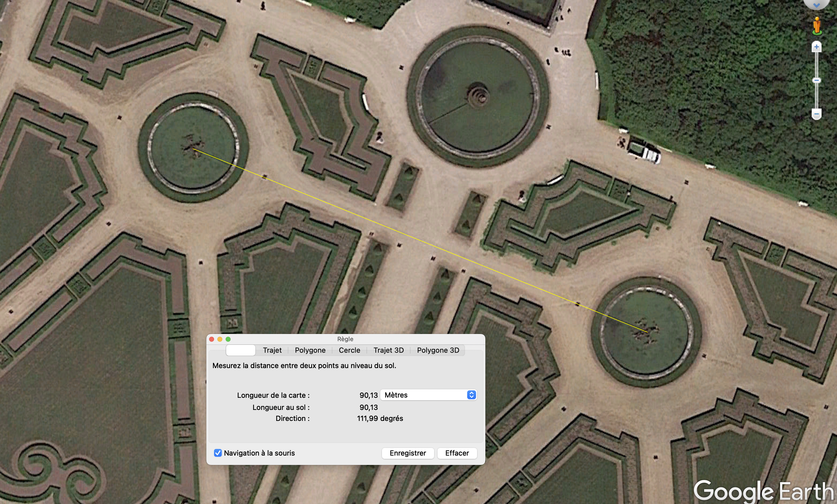
Task: Click the Direction value 111,99 degrés
Action: point(380,418)
